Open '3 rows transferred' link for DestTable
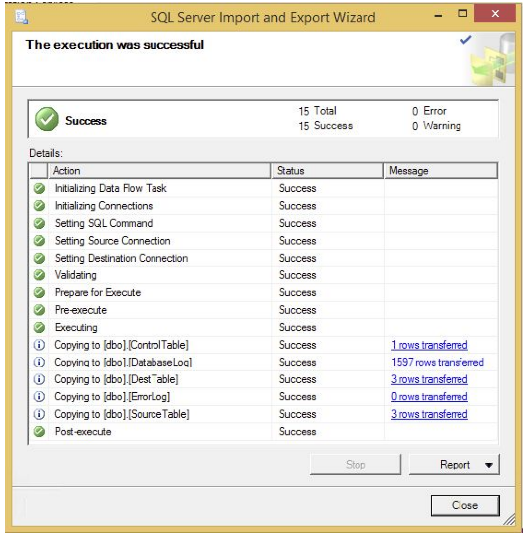The width and height of the screenshot is (527, 538). click(x=429, y=379)
